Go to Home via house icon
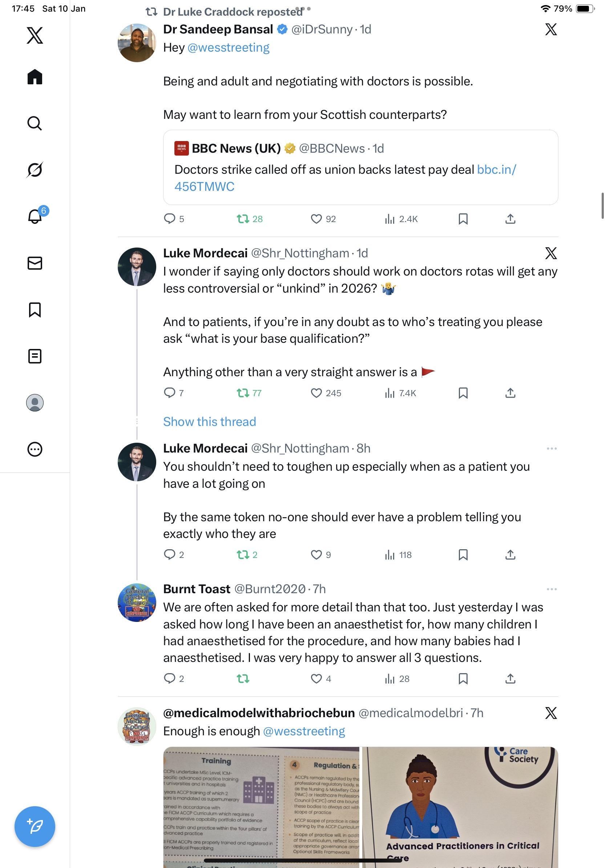606x868 pixels. [35, 77]
